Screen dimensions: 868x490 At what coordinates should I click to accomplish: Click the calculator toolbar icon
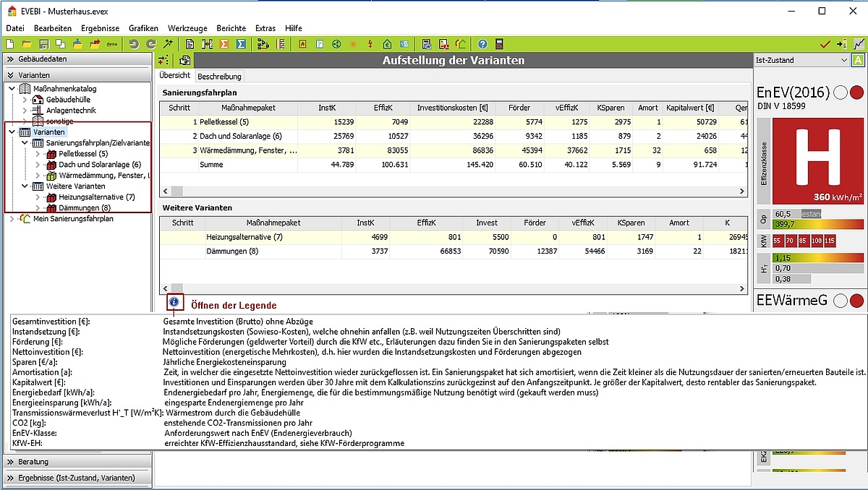pos(499,44)
